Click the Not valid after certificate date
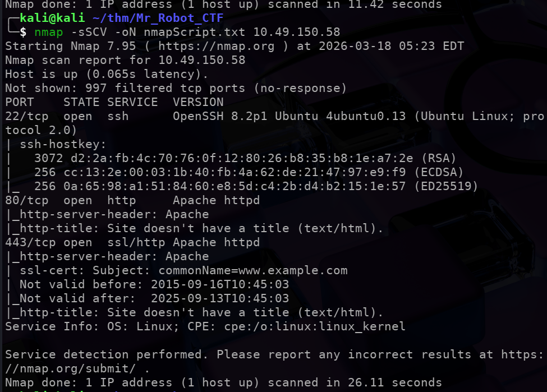 220,298
